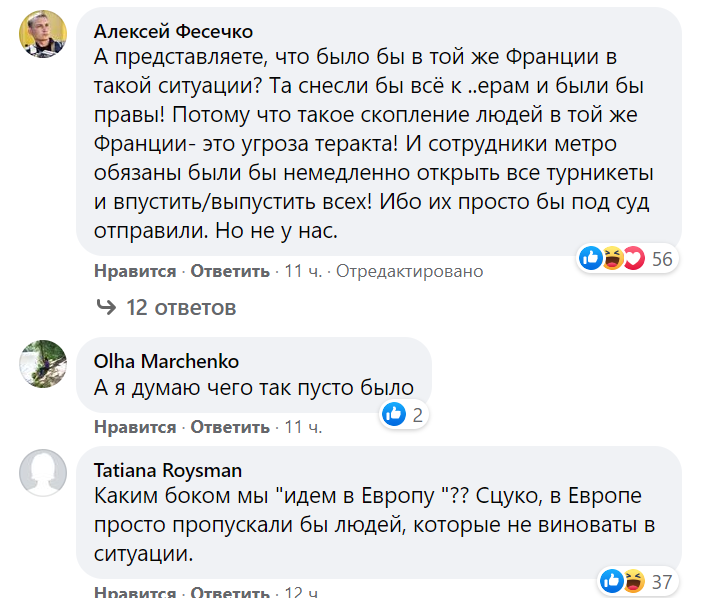Click the Алексей Фесечко author name

(173, 30)
